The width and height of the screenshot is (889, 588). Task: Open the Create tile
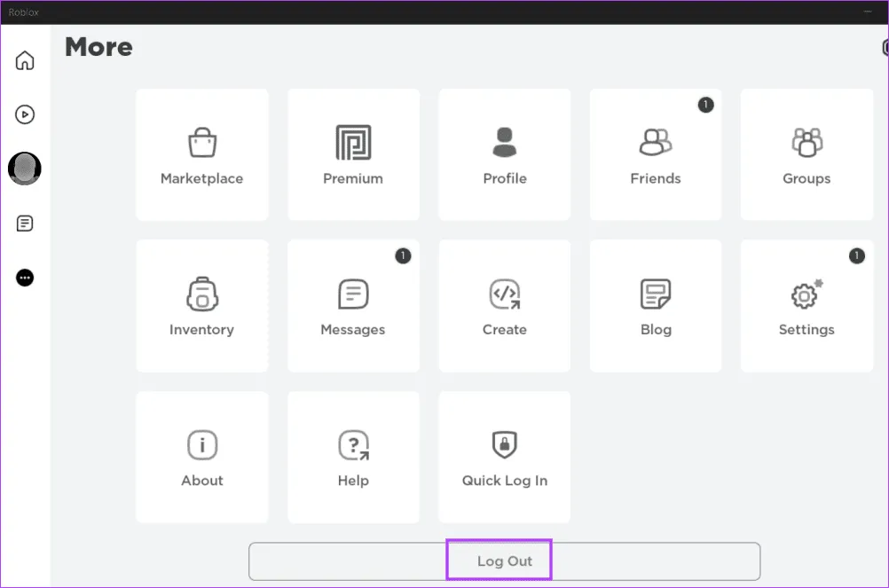pos(504,305)
